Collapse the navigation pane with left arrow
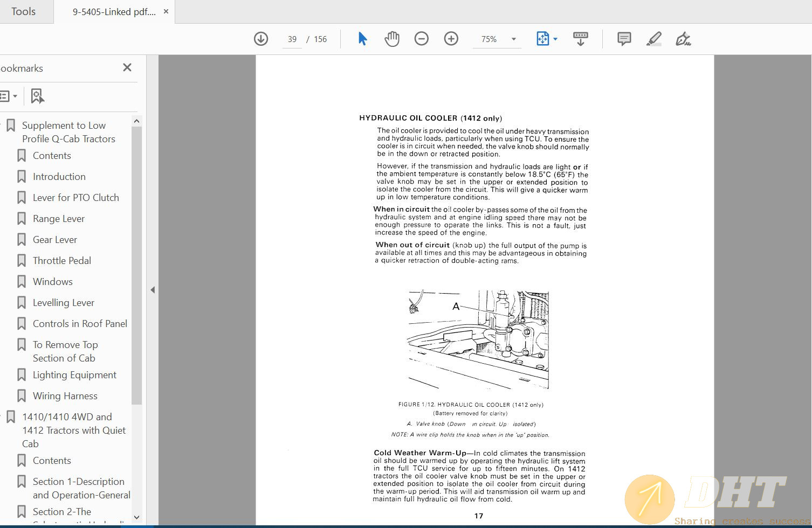The height and width of the screenshot is (528, 812). coord(153,290)
